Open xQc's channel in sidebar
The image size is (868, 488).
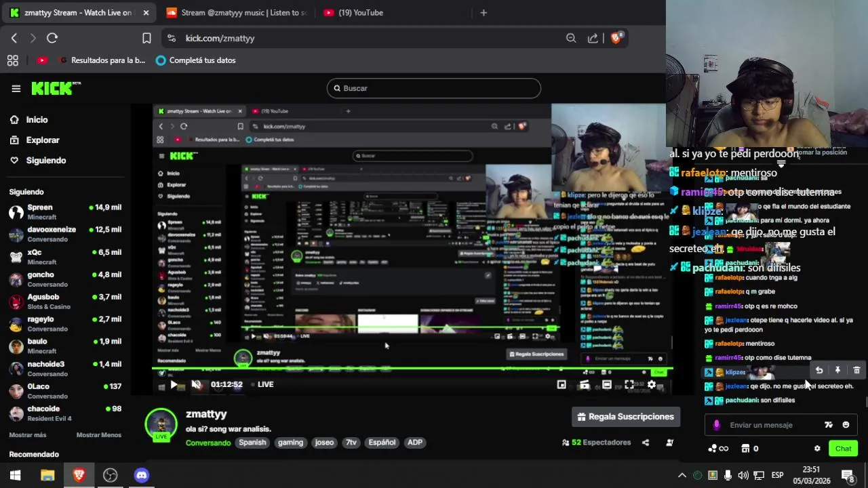tap(65, 256)
